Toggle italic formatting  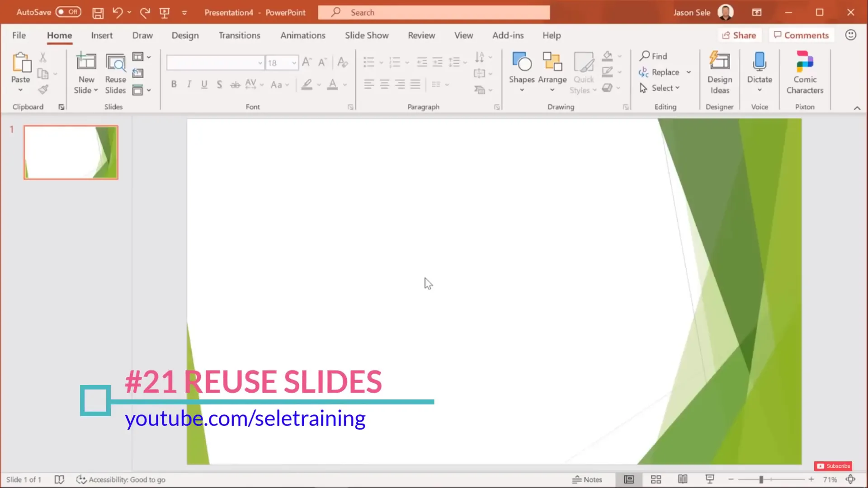[x=189, y=84]
